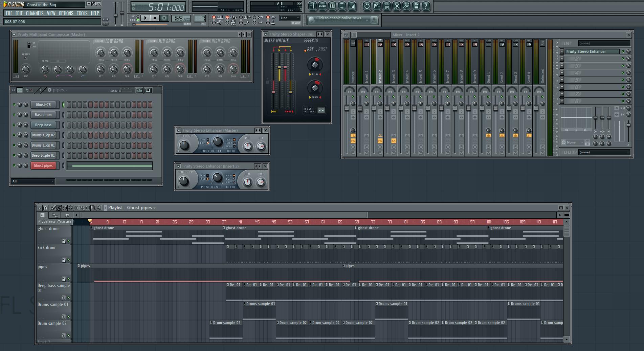The height and width of the screenshot is (351, 644).
Task: Switch to Pattern mode radio button
Action: tap(138, 16)
